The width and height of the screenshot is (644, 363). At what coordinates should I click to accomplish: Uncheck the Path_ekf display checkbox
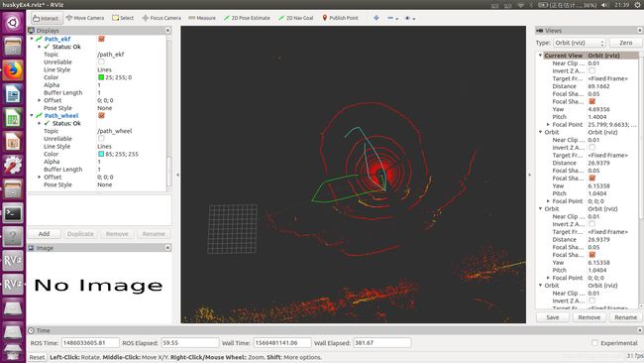point(101,39)
